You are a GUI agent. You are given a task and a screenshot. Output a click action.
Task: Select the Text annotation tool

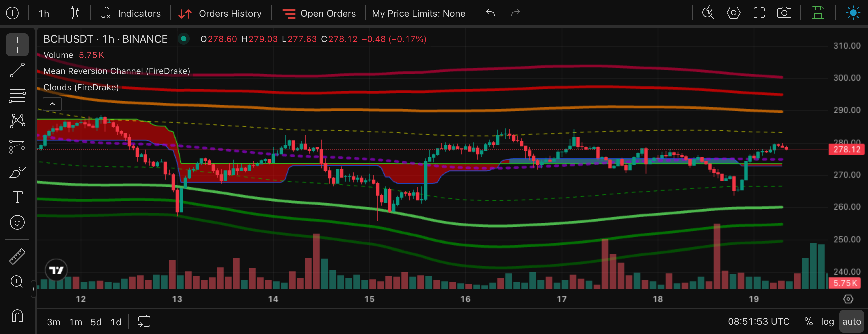click(17, 197)
